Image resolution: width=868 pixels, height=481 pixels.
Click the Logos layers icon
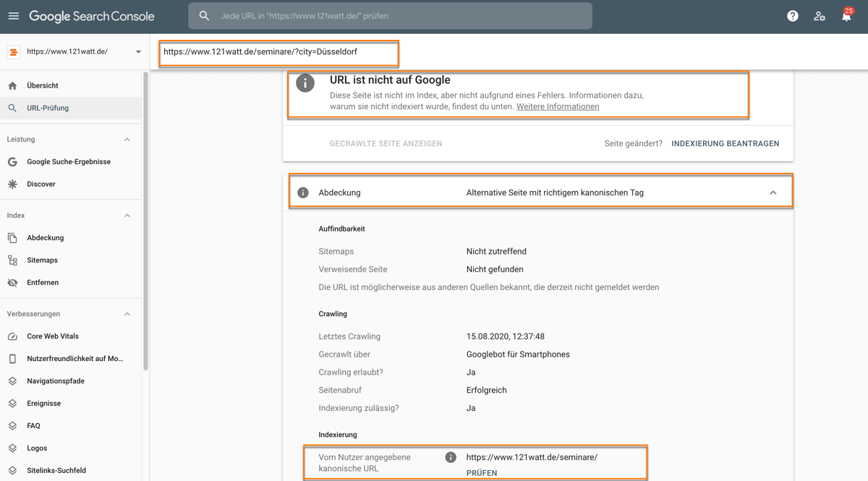tap(12, 448)
